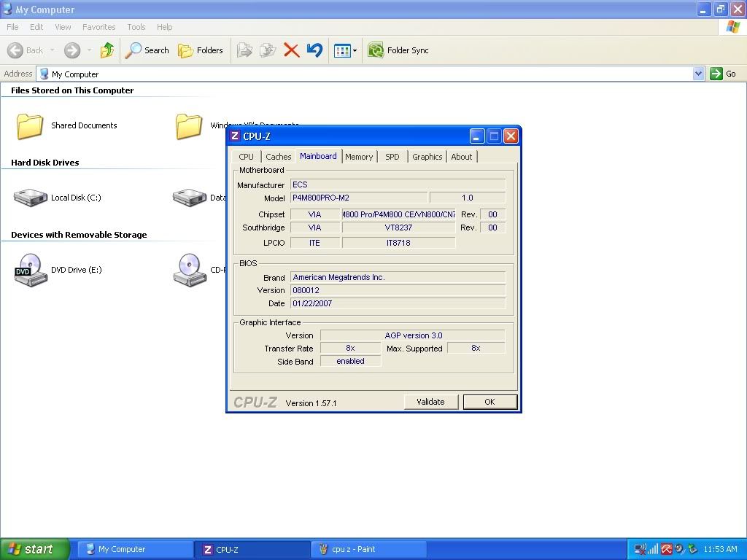Open the Help menu
Viewport: 747px width, 560px height.
tap(164, 27)
